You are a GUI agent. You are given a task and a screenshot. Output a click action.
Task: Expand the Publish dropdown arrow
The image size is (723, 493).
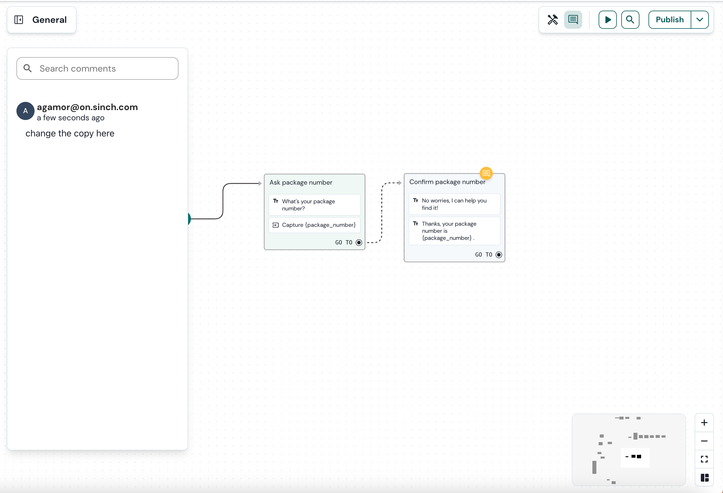pyautogui.click(x=700, y=20)
